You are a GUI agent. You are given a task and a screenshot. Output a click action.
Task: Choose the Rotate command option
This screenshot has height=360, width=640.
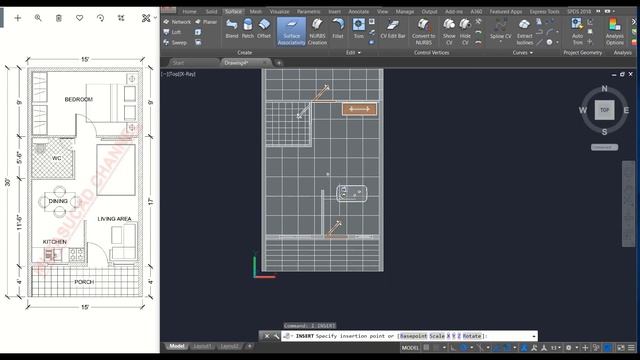point(472,336)
